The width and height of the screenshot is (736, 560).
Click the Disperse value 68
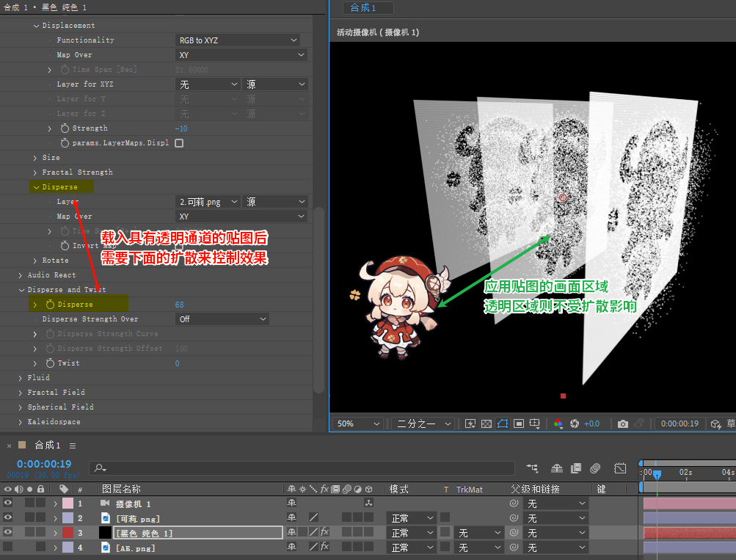(179, 305)
